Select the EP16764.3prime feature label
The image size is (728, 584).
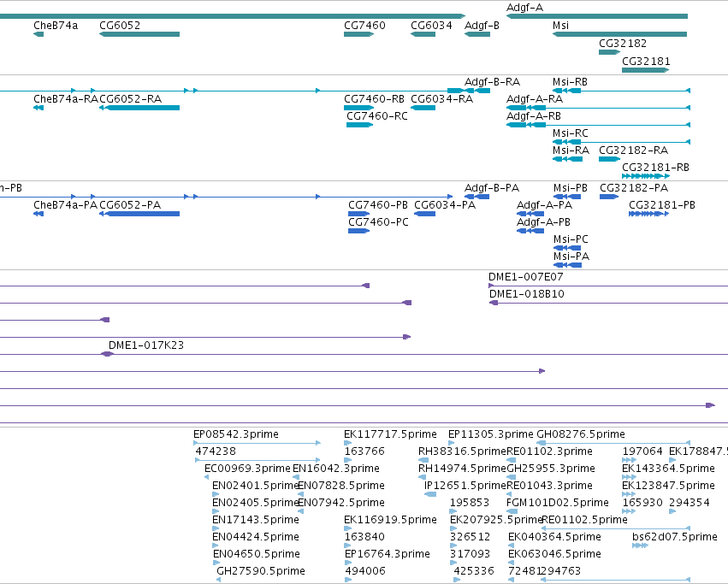click(x=388, y=554)
